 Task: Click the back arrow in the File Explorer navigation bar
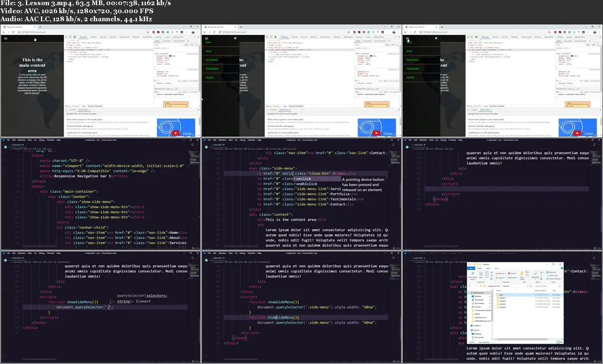tap(470, 286)
